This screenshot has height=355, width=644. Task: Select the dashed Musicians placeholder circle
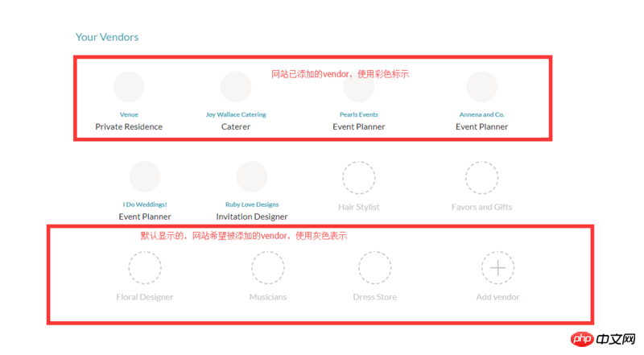click(268, 267)
